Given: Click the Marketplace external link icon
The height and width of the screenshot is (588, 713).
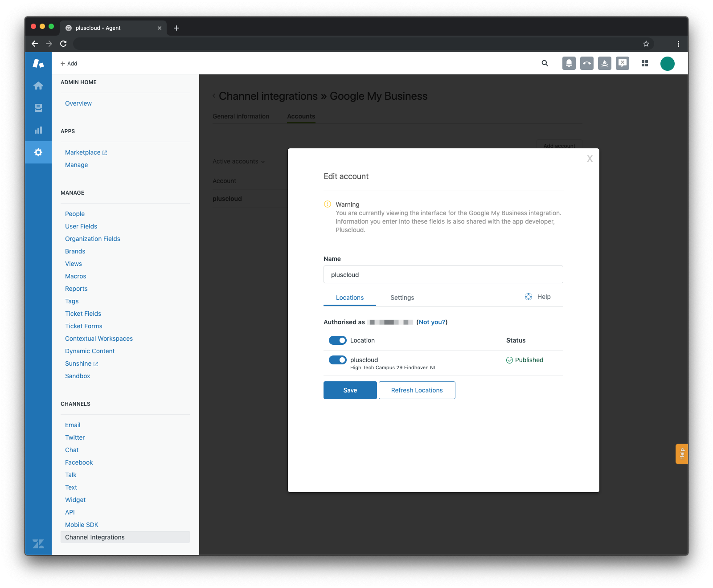Looking at the screenshot, I should point(105,153).
